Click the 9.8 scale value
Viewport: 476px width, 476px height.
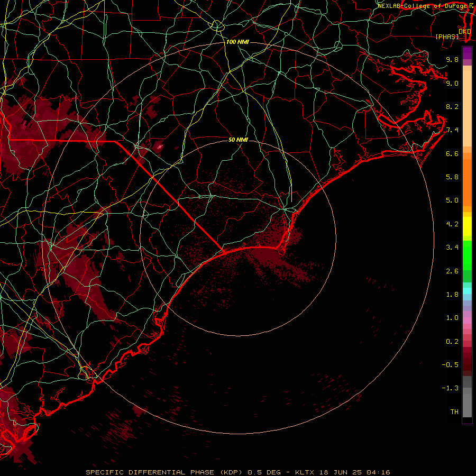pos(452,59)
